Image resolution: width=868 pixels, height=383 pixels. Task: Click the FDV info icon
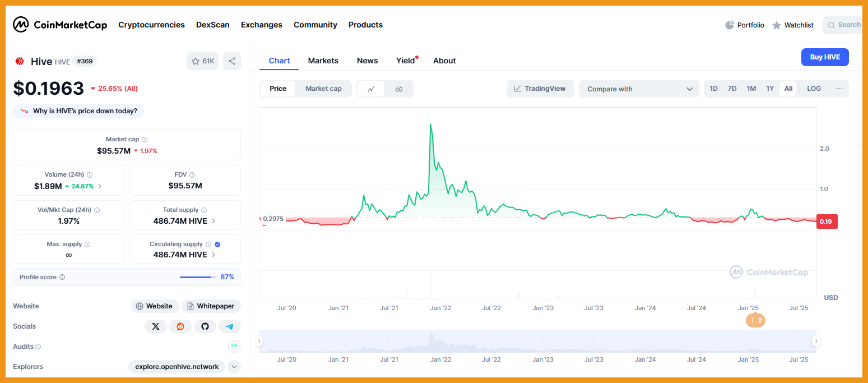[x=192, y=174]
